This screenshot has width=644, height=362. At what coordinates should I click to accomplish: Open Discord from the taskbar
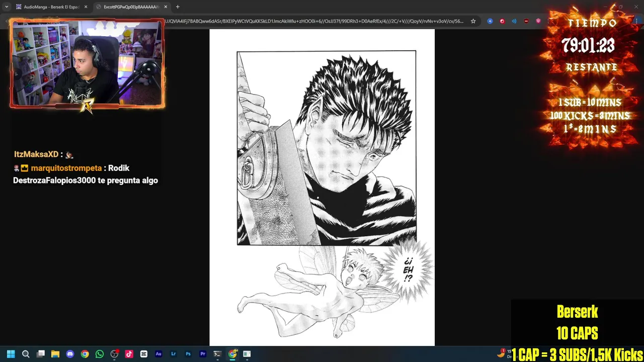click(70, 354)
